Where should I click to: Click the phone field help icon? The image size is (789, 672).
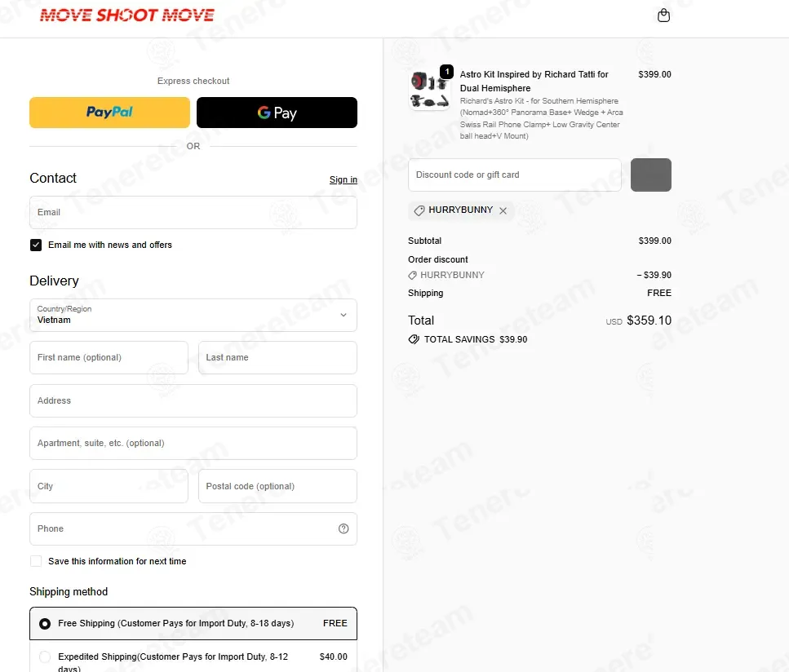tap(344, 528)
